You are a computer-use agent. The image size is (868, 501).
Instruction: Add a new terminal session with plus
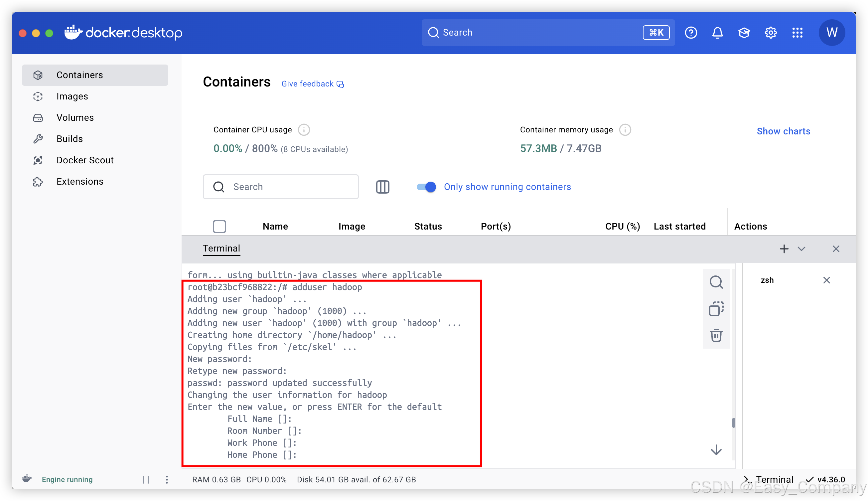pyautogui.click(x=784, y=249)
